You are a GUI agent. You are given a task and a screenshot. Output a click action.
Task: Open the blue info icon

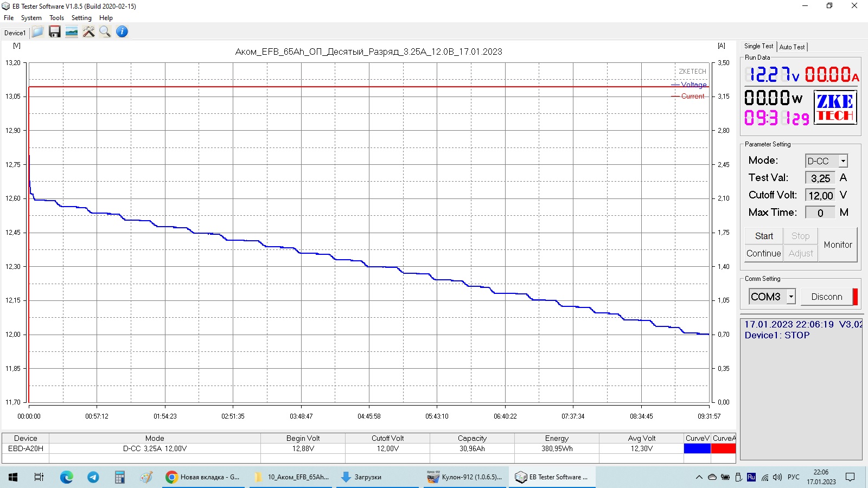point(122,32)
